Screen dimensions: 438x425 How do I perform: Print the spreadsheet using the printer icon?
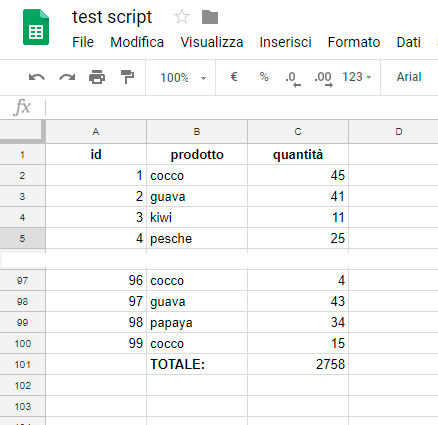97,77
